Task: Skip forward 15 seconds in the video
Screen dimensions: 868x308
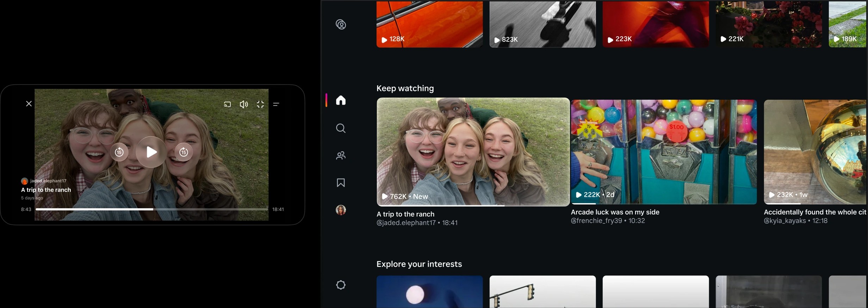Action: point(184,152)
